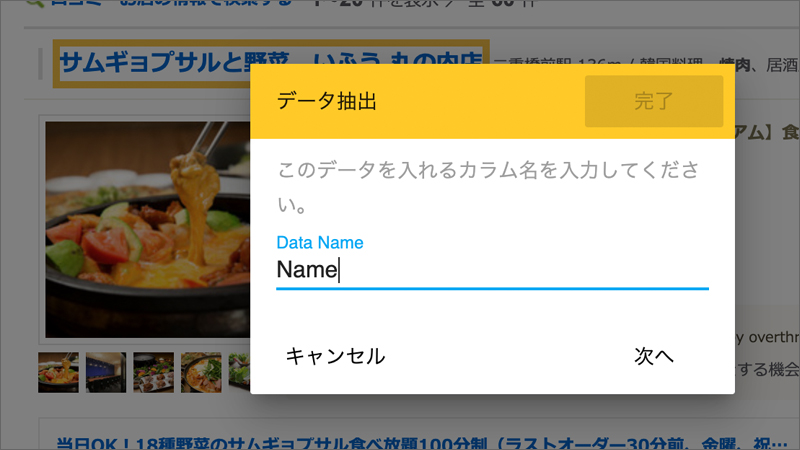
Task: Click the 完了 button in dialog header
Action: 654,101
